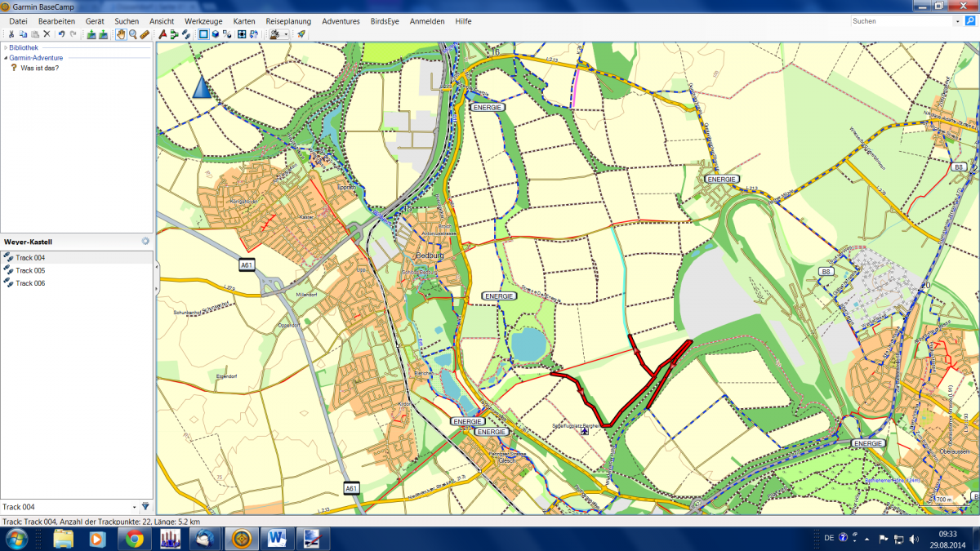Viewport: 980px width, 551px height.
Task: Pick the ruler measure tool
Action: (x=145, y=34)
